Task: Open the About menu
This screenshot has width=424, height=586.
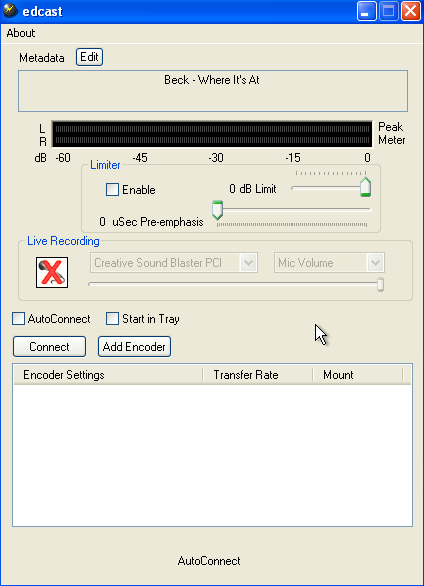Action: point(21,33)
